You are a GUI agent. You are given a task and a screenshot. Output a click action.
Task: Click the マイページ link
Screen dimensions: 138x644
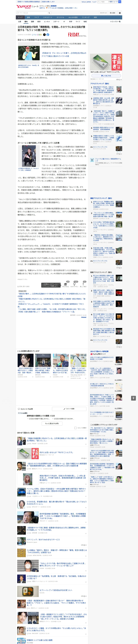(x=103, y=13)
